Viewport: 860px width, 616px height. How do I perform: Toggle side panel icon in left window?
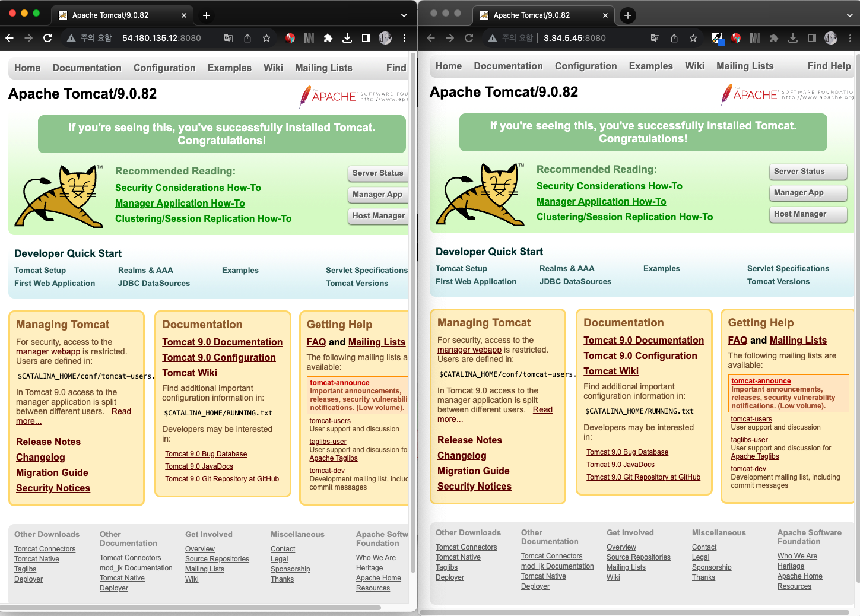pyautogui.click(x=366, y=38)
